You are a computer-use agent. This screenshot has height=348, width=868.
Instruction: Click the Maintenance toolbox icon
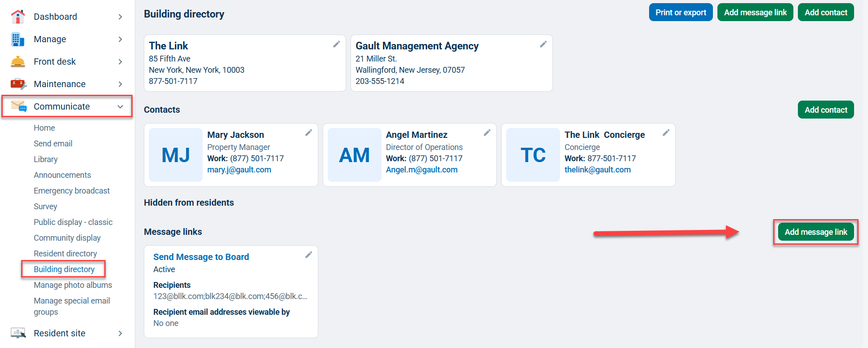(18, 84)
